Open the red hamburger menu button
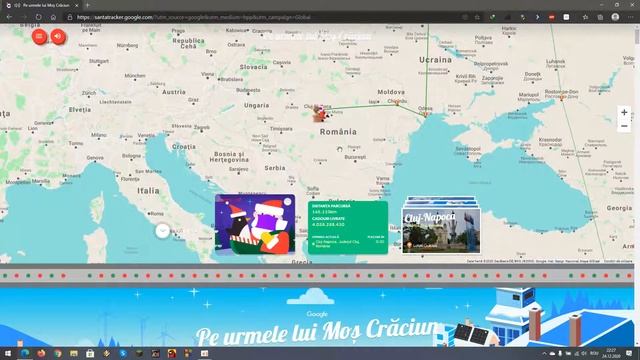Viewport: 640px width, 360px height. 40,37
